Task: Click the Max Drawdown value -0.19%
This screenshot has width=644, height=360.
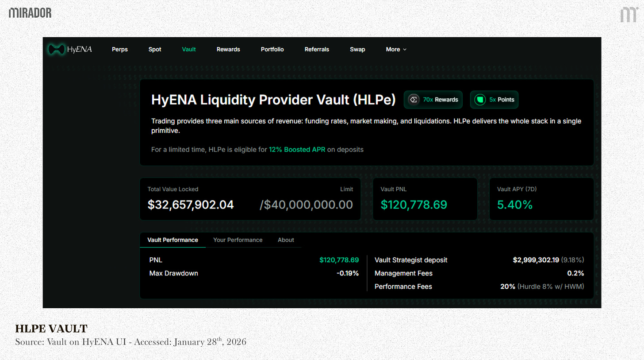Action: 347,273
